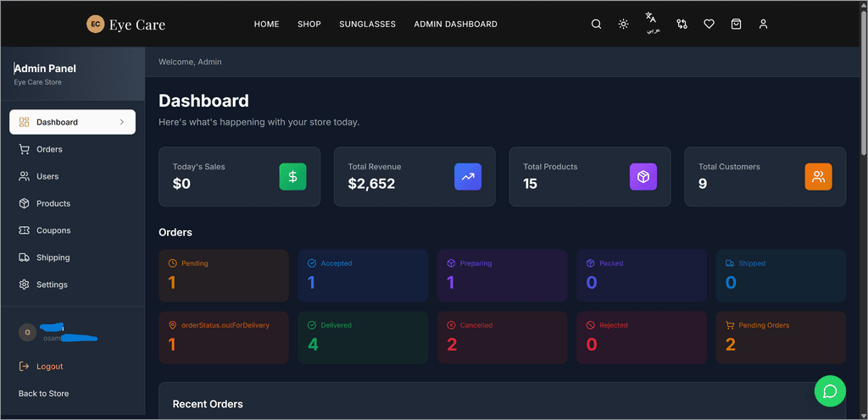Select Shipping in the sidebar menu
868x420 pixels.
point(73,257)
